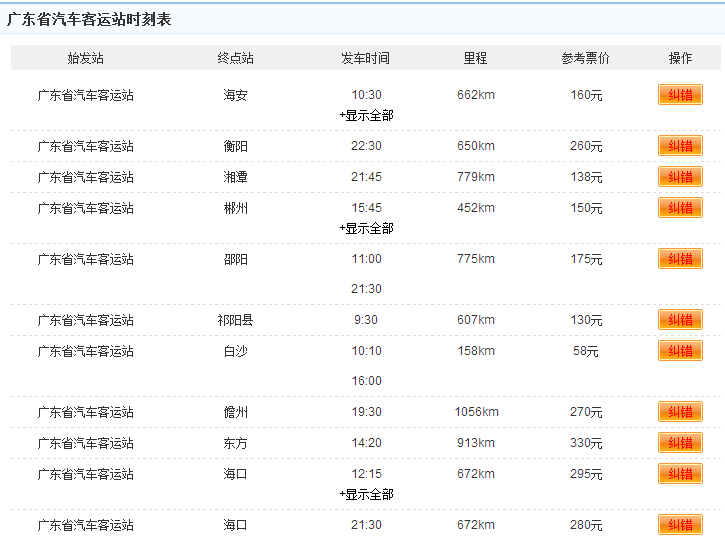Click departure time 21:45

(366, 177)
